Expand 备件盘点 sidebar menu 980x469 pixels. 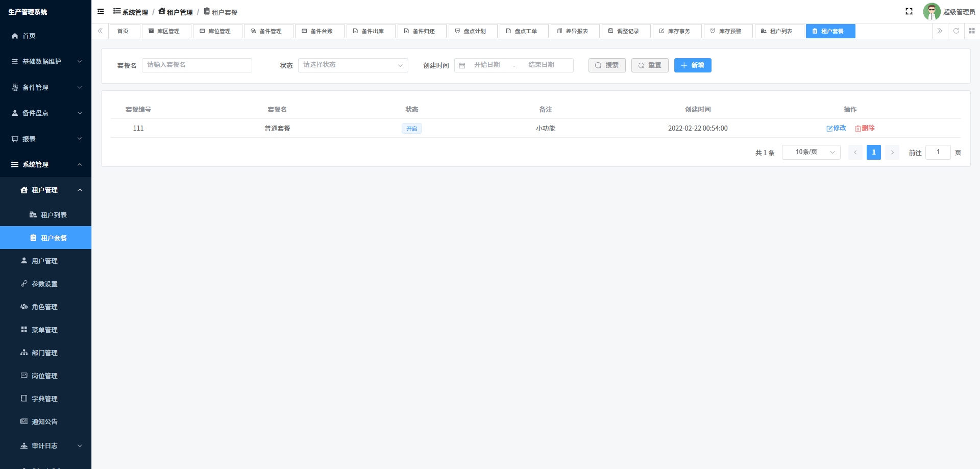coord(45,113)
